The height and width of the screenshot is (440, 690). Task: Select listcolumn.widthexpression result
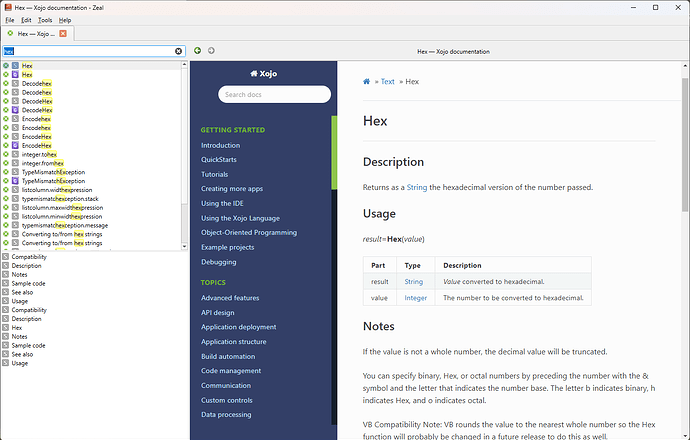coord(57,190)
